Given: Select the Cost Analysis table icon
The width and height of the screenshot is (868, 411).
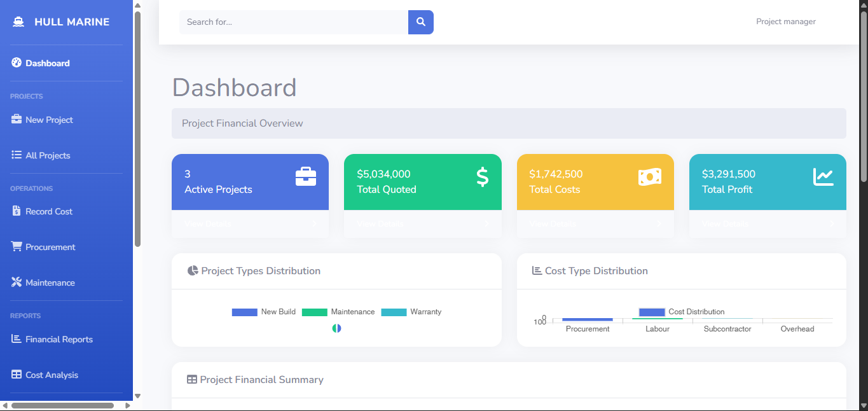Looking at the screenshot, I should (16, 374).
